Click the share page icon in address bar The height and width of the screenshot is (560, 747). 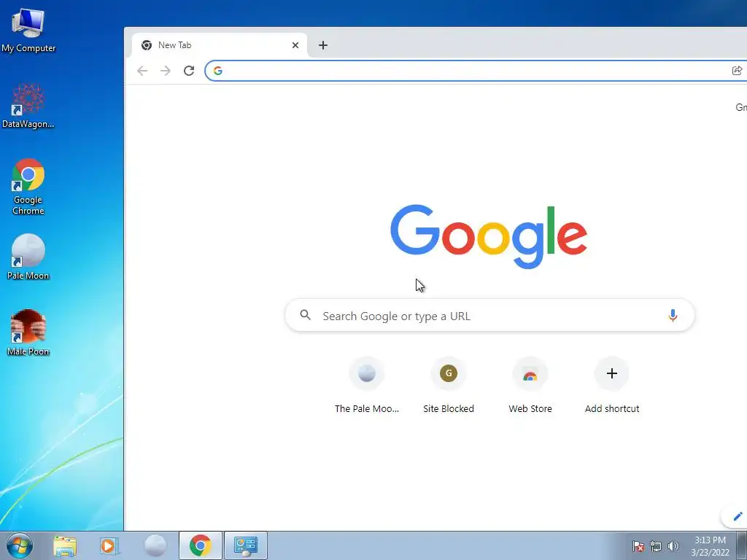point(737,71)
